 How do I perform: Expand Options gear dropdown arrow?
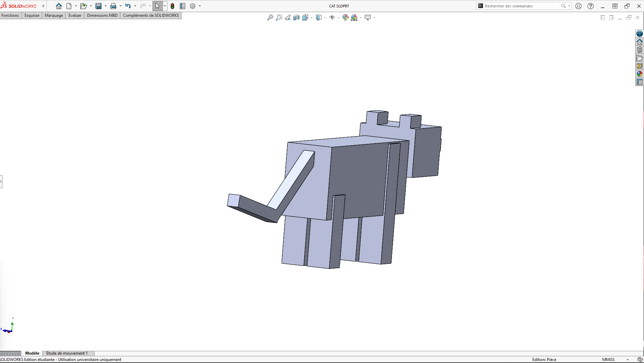200,6
